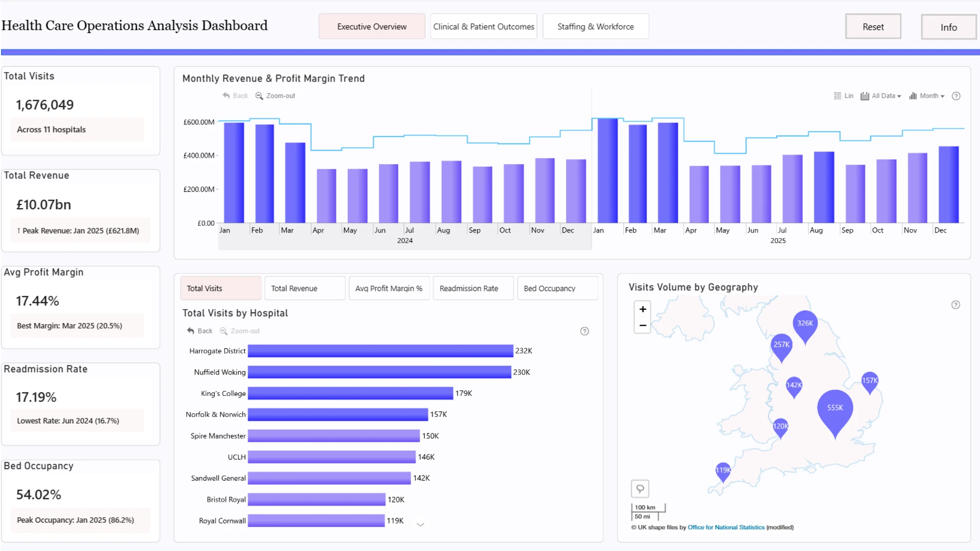Zoom in the map with plus button
The image size is (980, 551).
643,309
